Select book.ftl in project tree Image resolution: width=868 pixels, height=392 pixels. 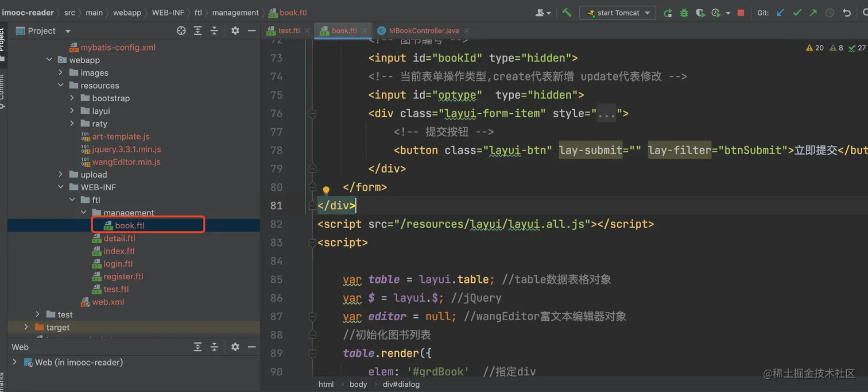tap(130, 225)
